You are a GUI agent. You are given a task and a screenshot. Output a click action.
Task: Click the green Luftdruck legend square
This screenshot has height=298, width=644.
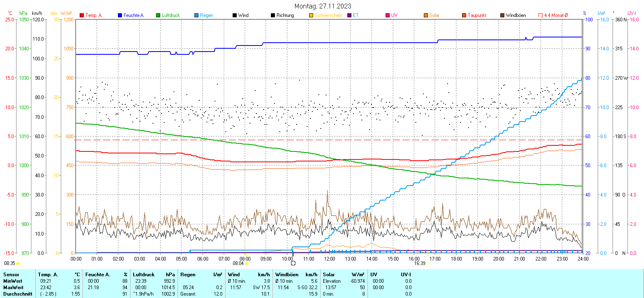(x=158, y=15)
